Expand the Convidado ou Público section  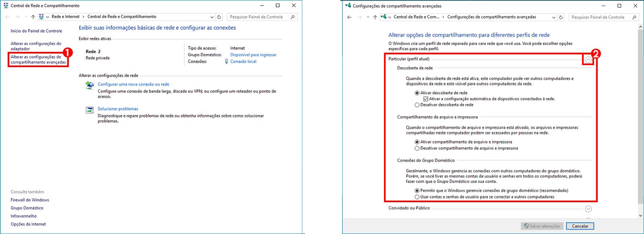click(x=588, y=209)
